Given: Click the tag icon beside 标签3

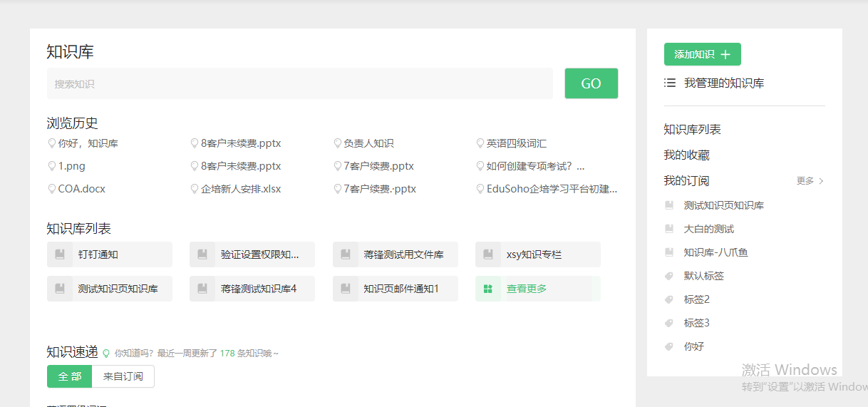Looking at the screenshot, I should pos(669,323).
